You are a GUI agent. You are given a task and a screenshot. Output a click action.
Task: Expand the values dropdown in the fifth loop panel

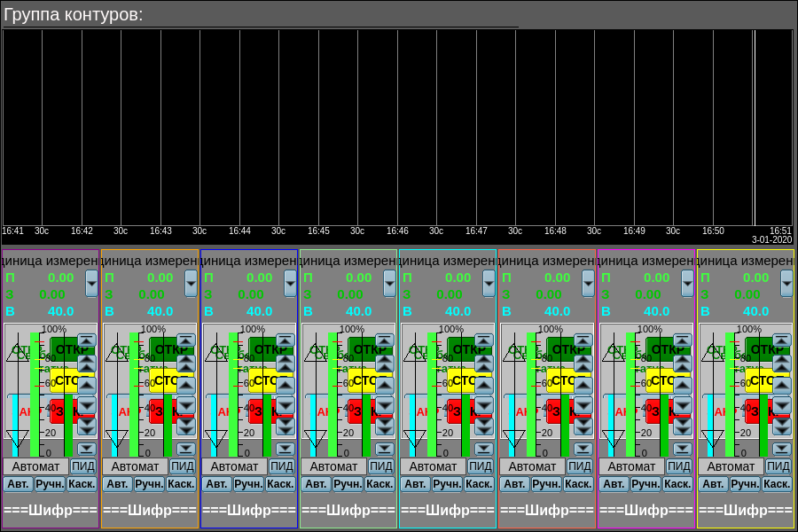click(x=489, y=284)
